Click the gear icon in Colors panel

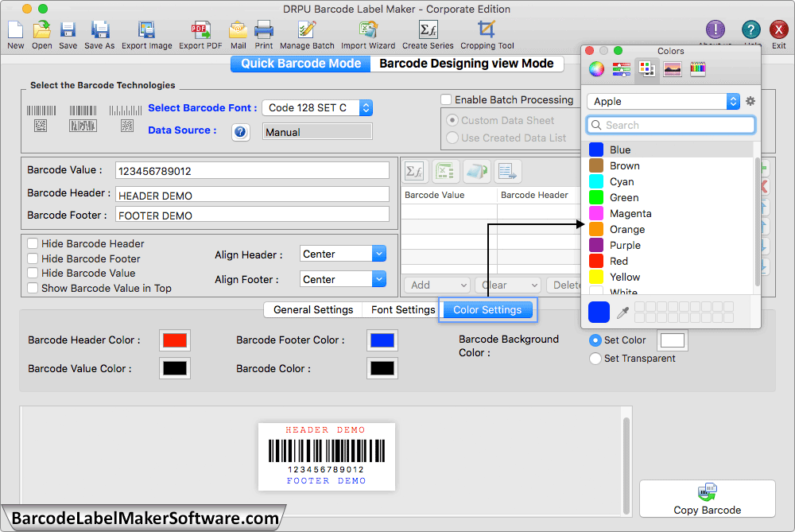point(750,101)
